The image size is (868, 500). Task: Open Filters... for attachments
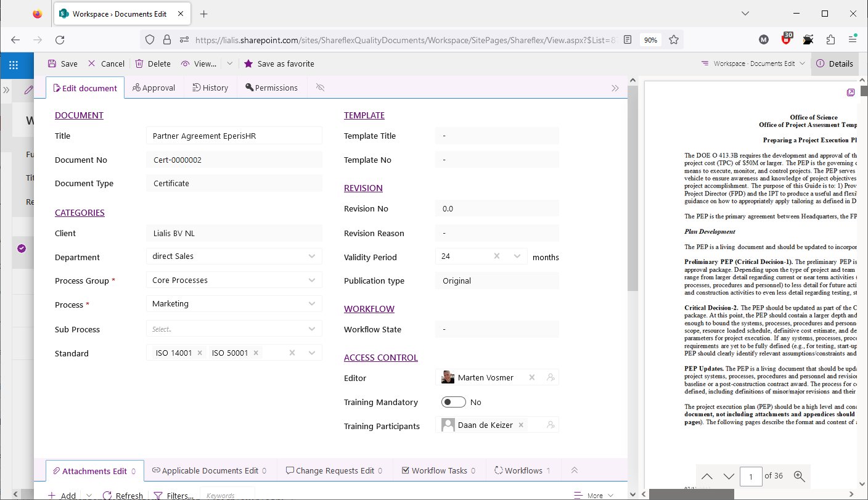(x=173, y=495)
